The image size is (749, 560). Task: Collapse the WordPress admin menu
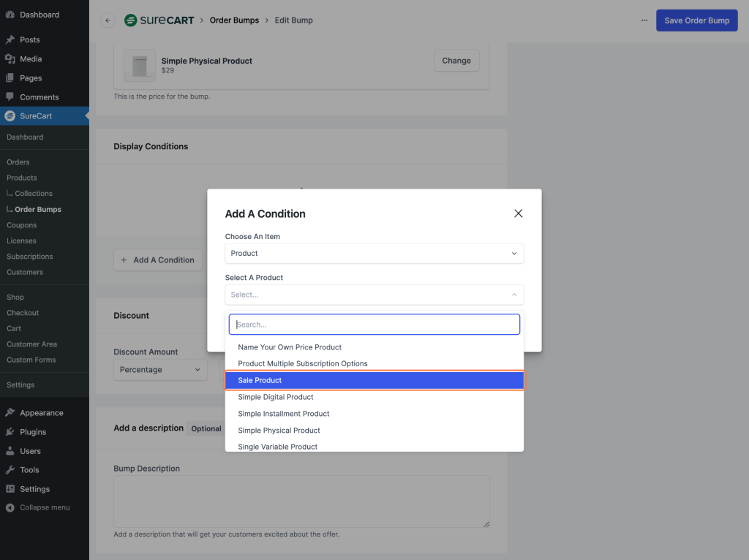45,507
